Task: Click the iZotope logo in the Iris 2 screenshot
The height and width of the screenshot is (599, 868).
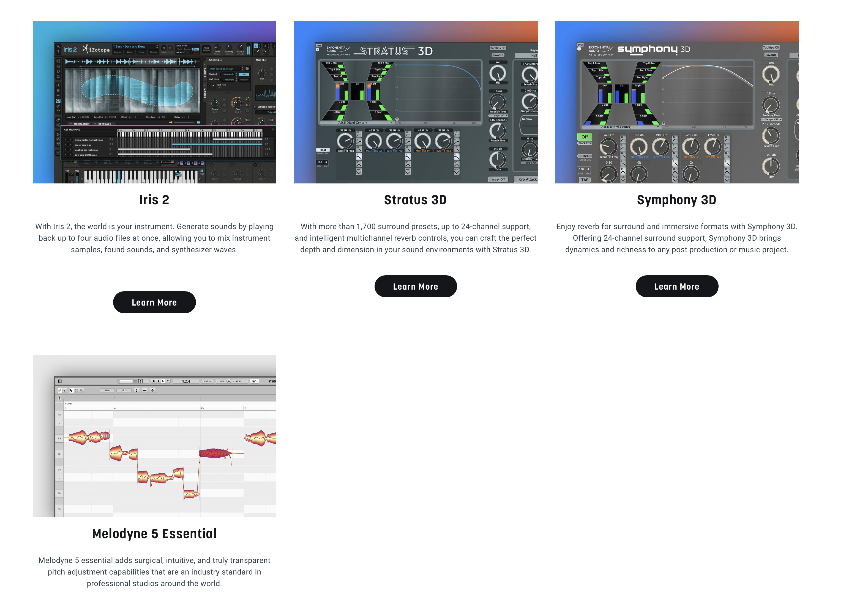Action: pos(96,49)
